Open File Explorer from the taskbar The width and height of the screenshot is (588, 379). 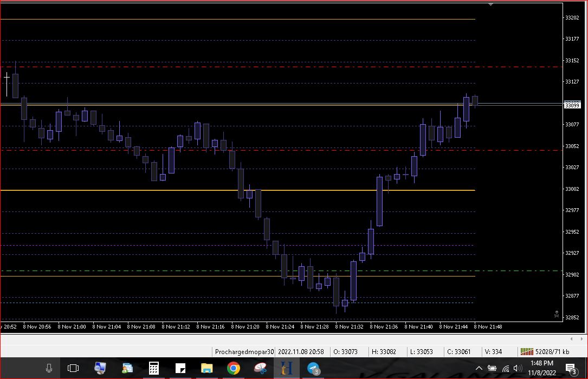206,369
